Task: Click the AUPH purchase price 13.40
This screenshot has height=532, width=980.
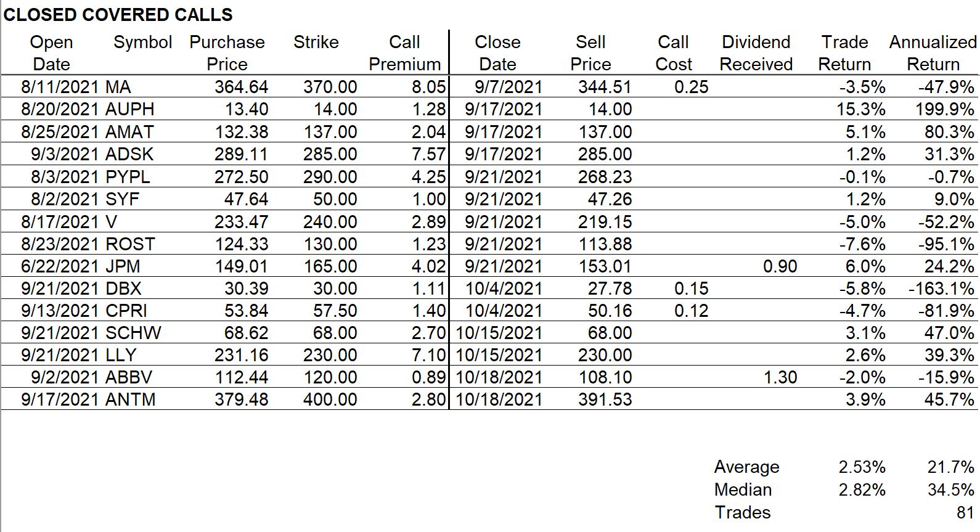Action: point(247,109)
